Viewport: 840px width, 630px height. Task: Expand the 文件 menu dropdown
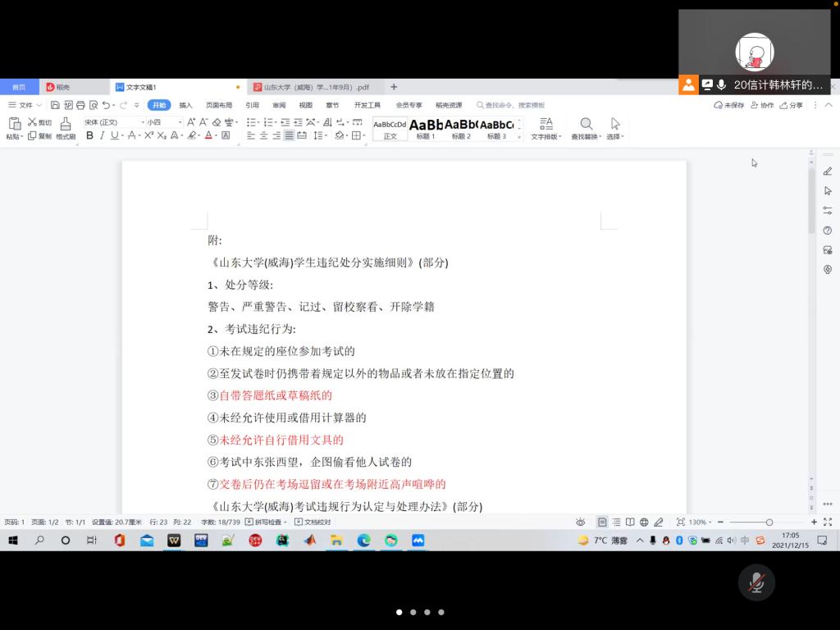(25, 105)
